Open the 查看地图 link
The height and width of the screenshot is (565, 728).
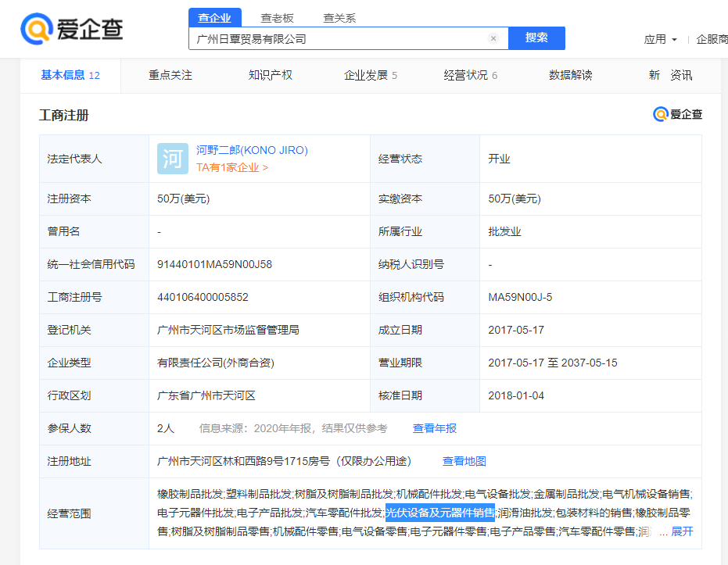point(464,462)
